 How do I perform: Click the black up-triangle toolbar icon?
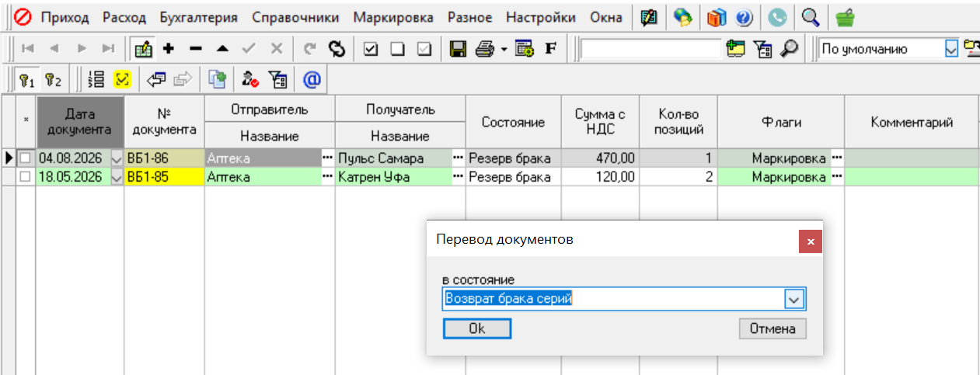(222, 48)
